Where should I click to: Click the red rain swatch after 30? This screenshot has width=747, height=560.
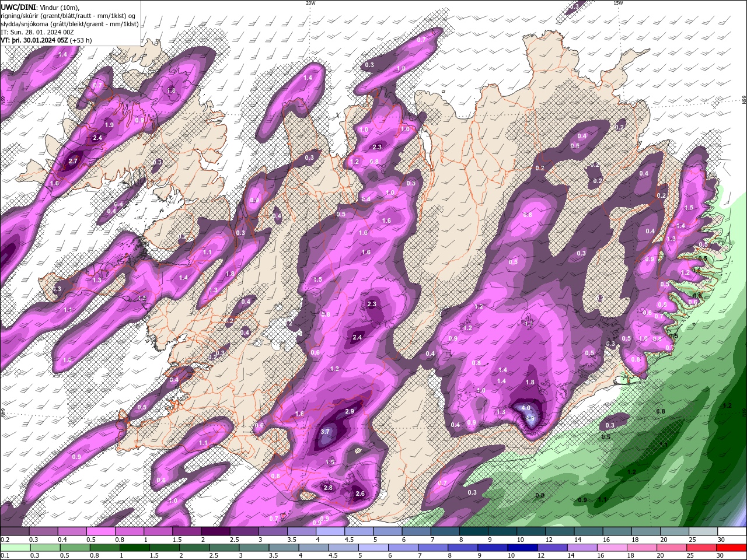pyautogui.click(x=731, y=548)
